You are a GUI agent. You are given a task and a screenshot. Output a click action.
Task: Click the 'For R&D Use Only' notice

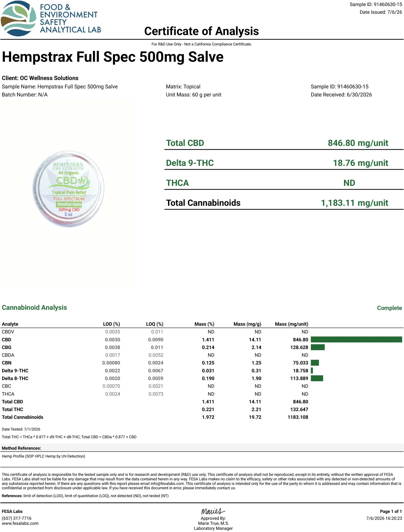(202, 44)
